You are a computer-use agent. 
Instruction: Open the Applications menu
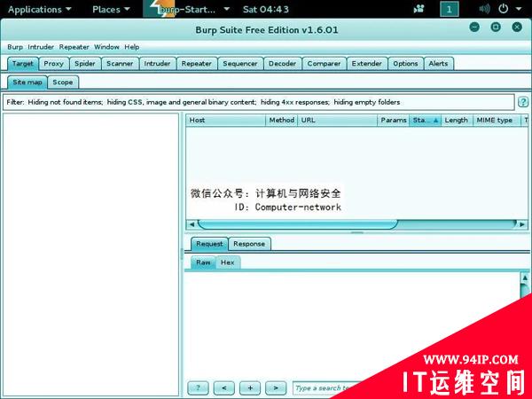tap(39, 9)
